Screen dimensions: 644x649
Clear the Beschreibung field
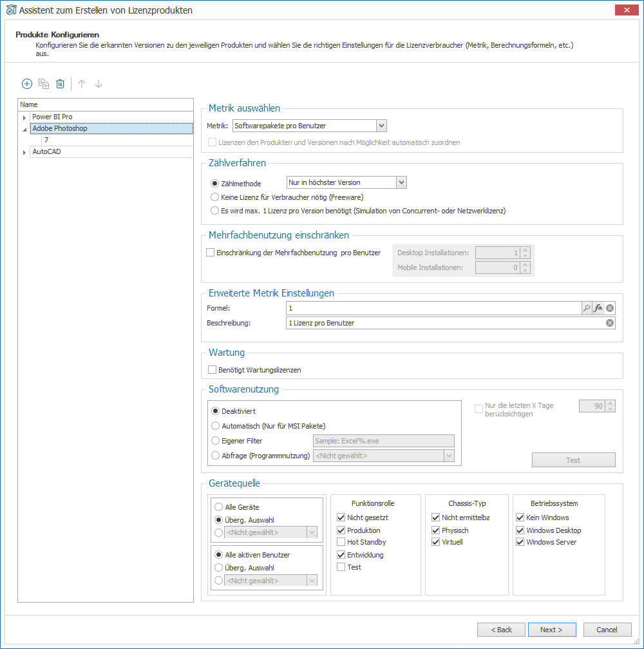[x=610, y=323]
